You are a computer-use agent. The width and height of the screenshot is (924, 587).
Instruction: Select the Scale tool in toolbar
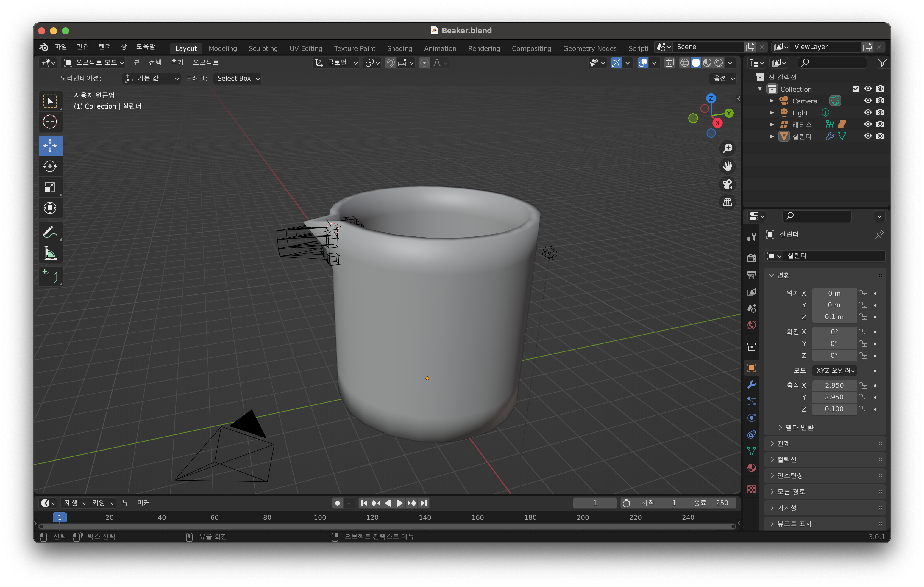pyautogui.click(x=50, y=187)
